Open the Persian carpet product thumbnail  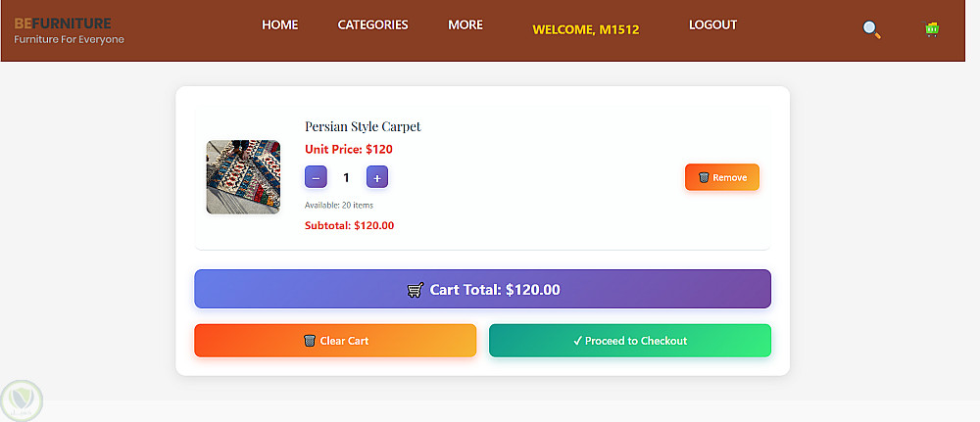pyautogui.click(x=243, y=177)
